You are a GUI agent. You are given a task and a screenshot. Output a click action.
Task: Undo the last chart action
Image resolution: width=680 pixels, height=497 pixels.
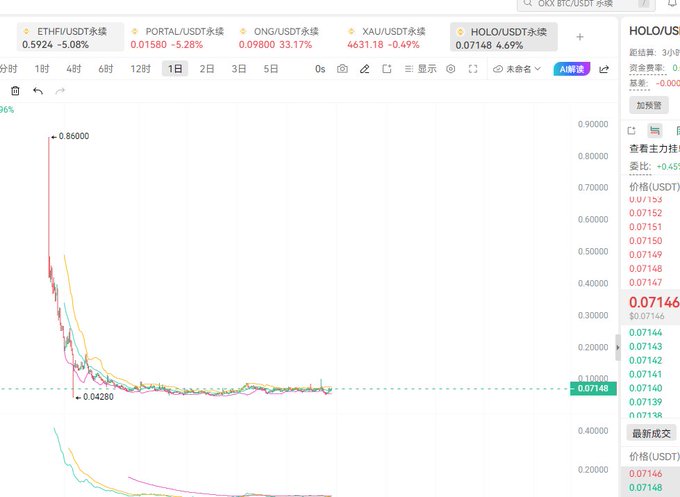38,91
